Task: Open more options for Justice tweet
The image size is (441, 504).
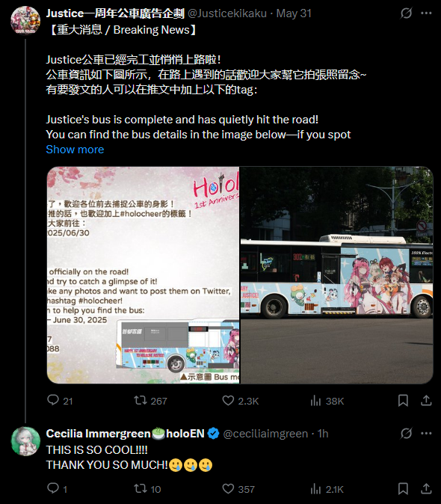Action: coord(426,13)
